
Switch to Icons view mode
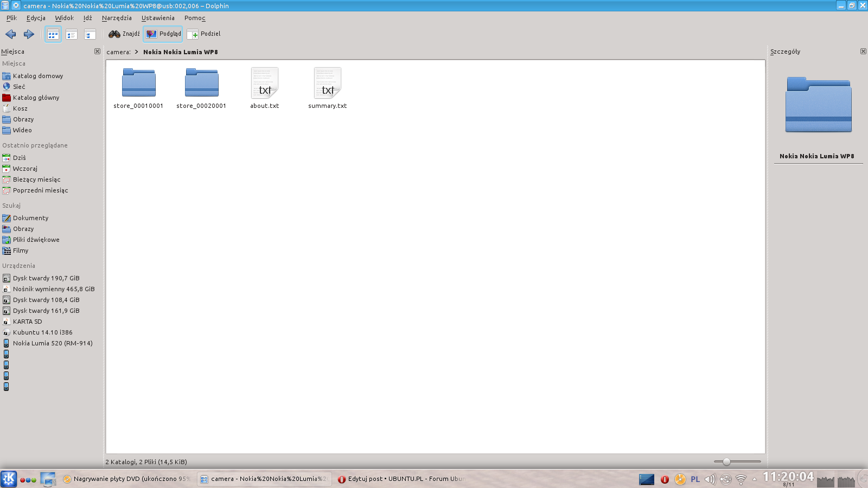[x=53, y=34]
